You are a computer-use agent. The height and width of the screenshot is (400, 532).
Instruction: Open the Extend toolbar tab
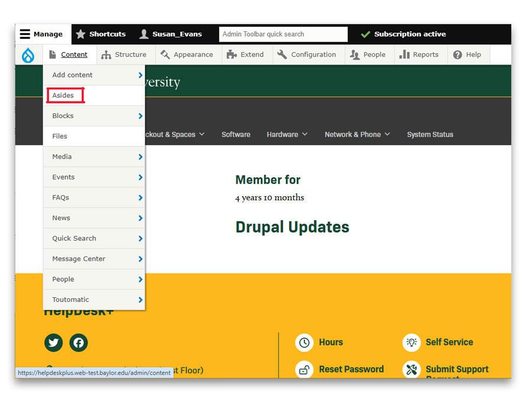pyautogui.click(x=247, y=54)
